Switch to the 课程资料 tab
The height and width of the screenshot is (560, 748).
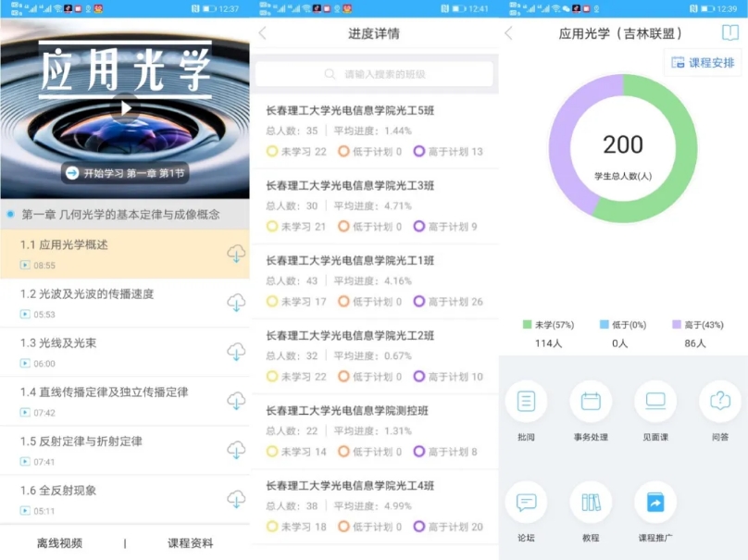(x=191, y=543)
